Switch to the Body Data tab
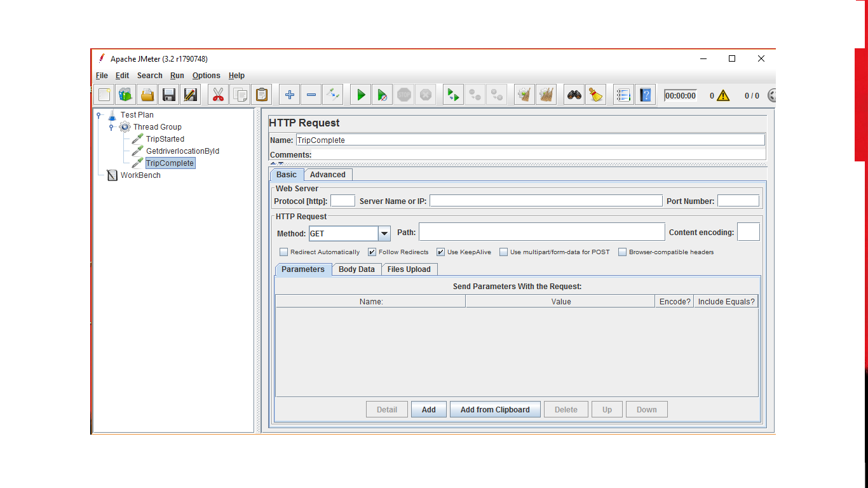 (356, 269)
